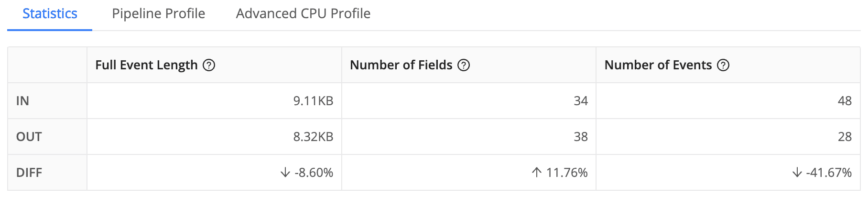Click the Full Event Length column header

pyautogui.click(x=146, y=65)
